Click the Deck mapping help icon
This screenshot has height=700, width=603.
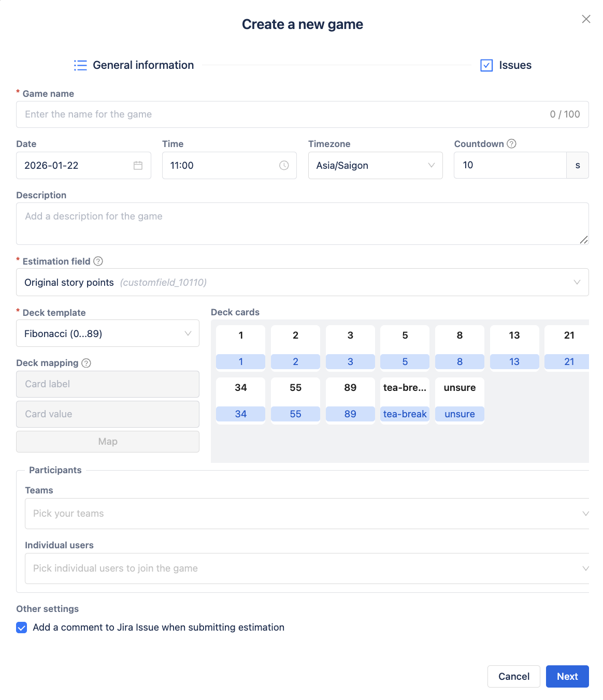87,363
